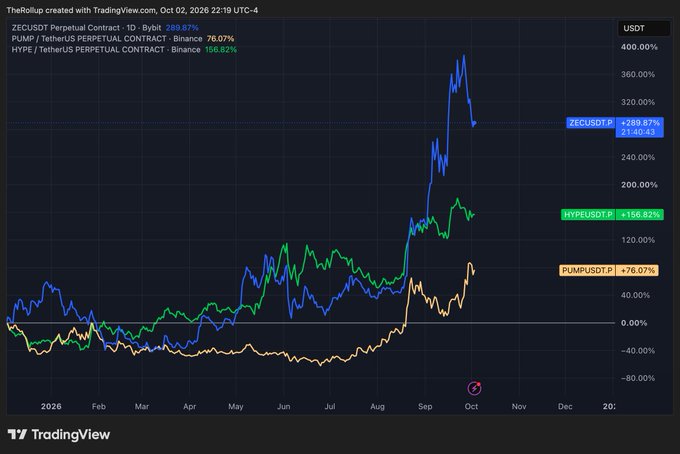Click the +156.82% HYPE price tag

tap(640, 215)
